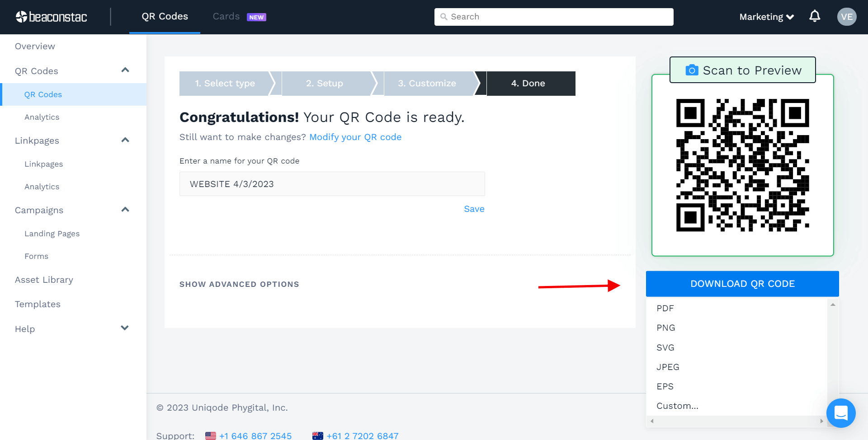
Task: Expand the Help section
Action: (125, 328)
